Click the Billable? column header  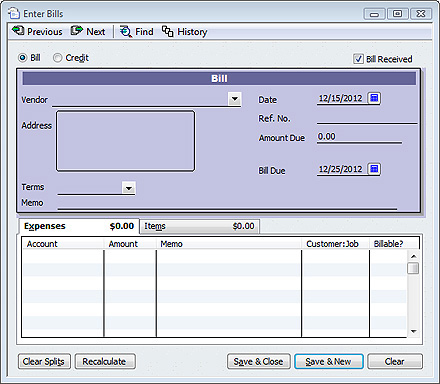tap(394, 244)
